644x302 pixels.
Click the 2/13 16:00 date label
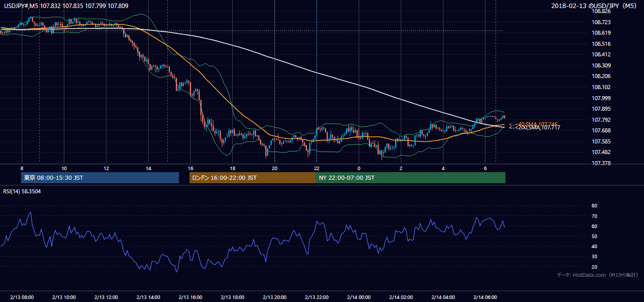click(190, 297)
